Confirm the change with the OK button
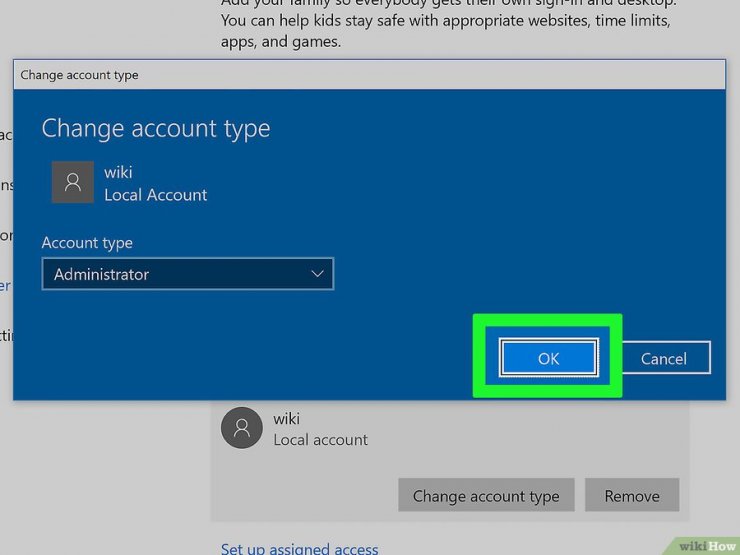 click(548, 358)
